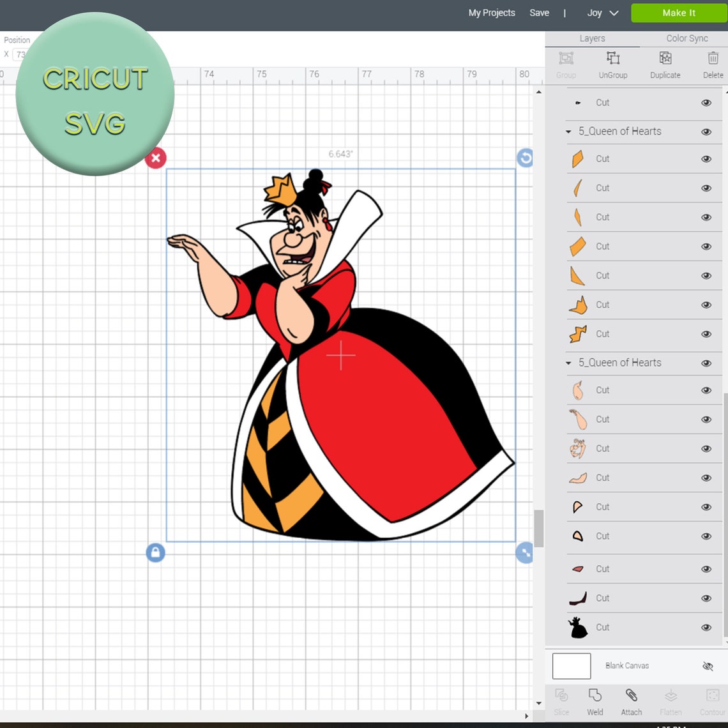Click the Position X input field
728x728 pixels.
[19, 54]
